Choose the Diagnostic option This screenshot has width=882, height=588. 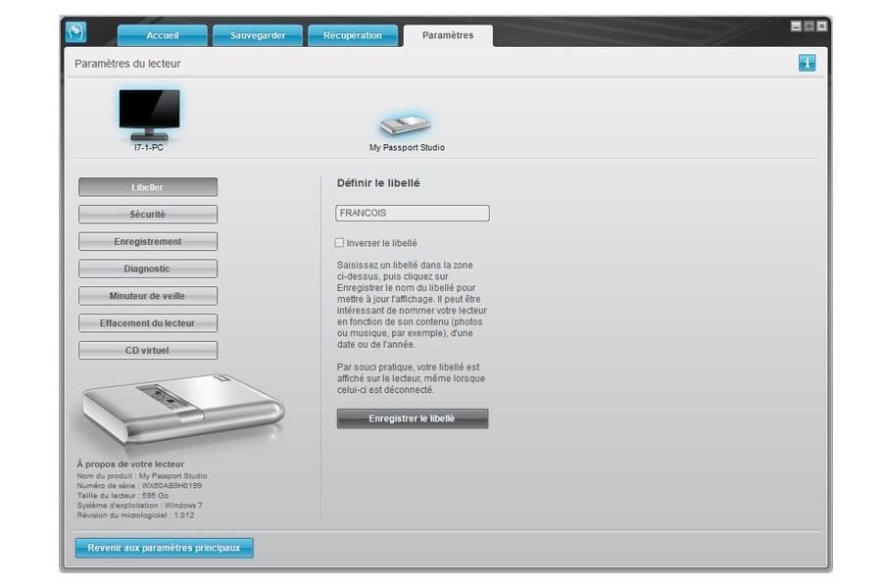coord(148,269)
